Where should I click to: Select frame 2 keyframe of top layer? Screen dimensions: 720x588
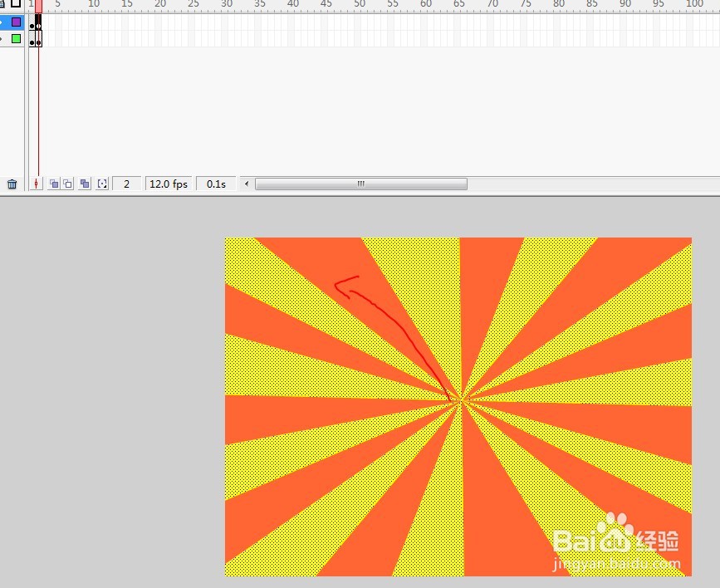pos(38,22)
